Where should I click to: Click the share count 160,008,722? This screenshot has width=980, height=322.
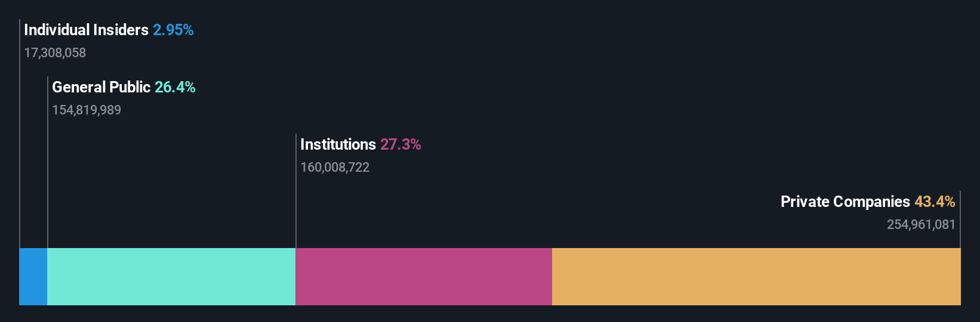coord(335,168)
